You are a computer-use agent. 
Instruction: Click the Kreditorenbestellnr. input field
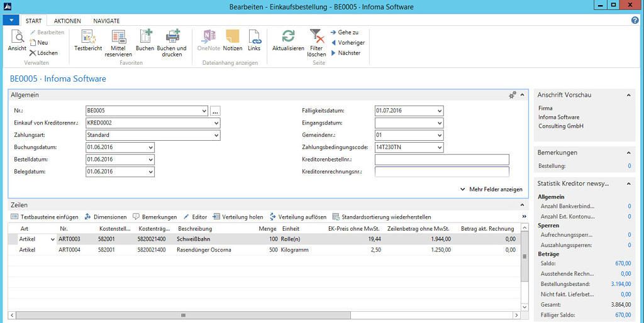[442, 159]
